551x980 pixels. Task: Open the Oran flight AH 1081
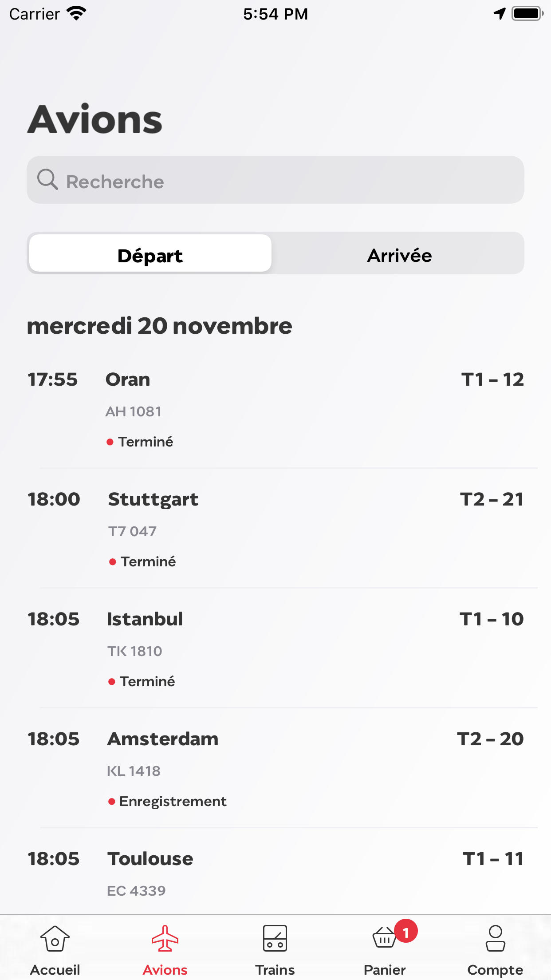[275, 408]
